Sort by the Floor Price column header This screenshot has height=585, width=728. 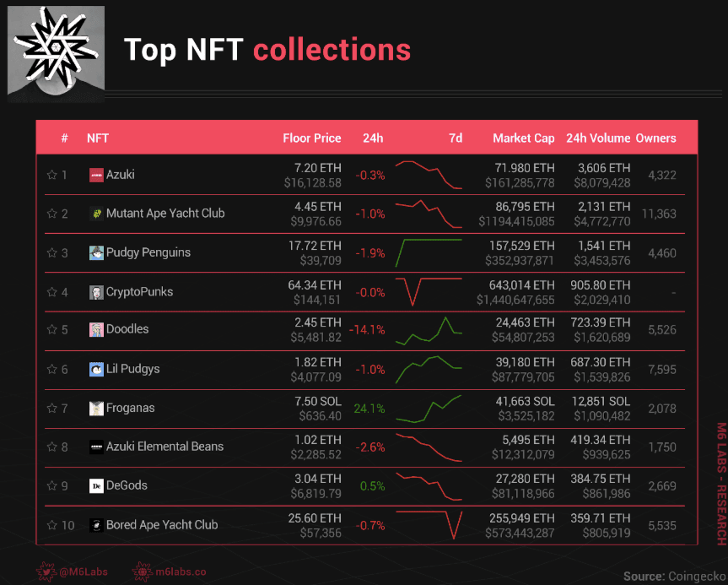point(311,138)
